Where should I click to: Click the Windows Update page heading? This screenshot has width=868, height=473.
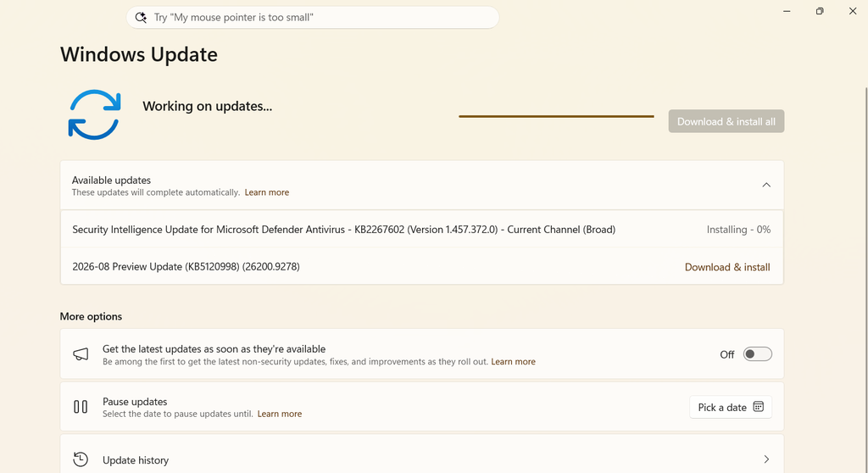pyautogui.click(x=139, y=54)
